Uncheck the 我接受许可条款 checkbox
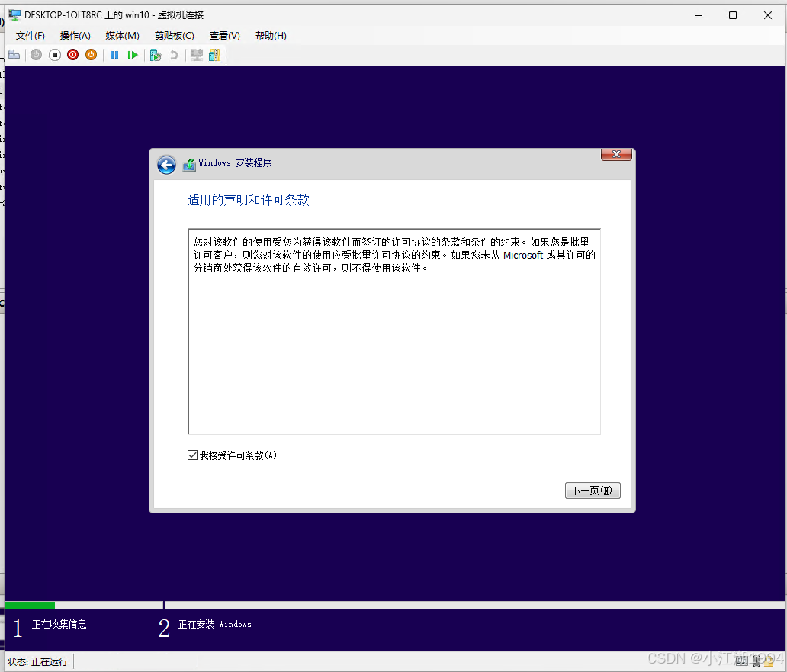This screenshot has height=672, width=787. click(192, 455)
